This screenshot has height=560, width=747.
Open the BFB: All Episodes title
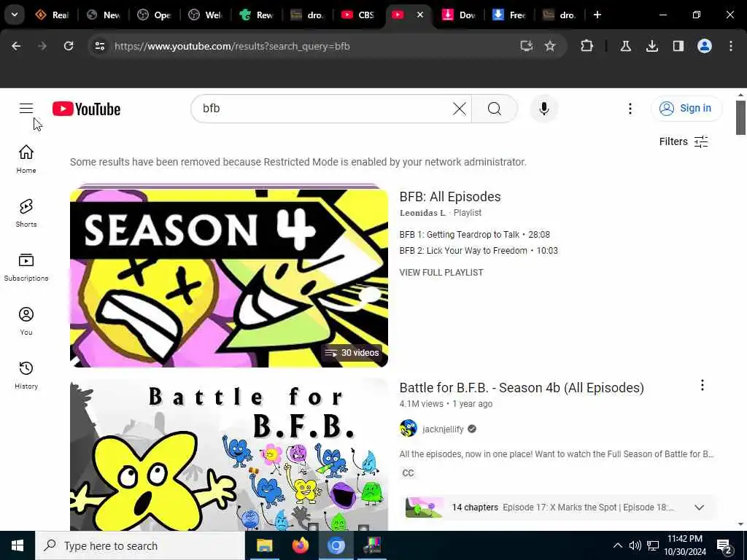[449, 197]
